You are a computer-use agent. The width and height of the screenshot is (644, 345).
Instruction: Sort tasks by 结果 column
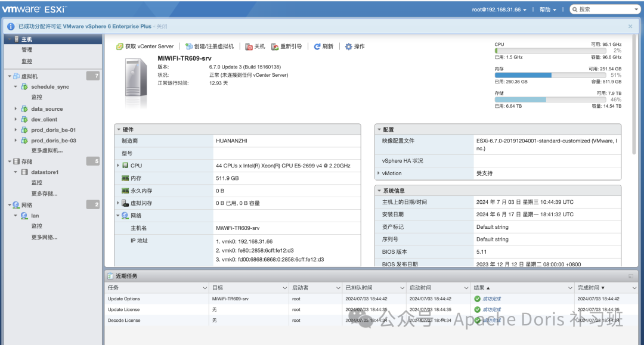(x=481, y=288)
